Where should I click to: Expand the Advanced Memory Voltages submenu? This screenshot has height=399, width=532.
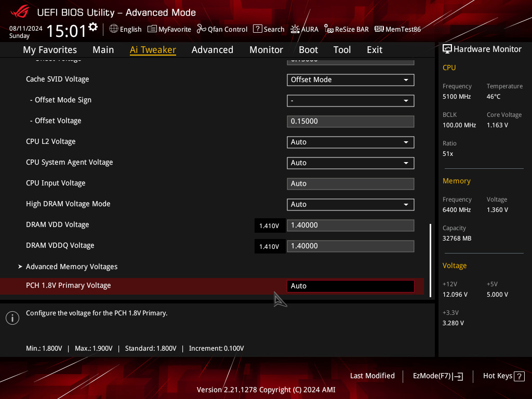pyautogui.click(x=72, y=267)
